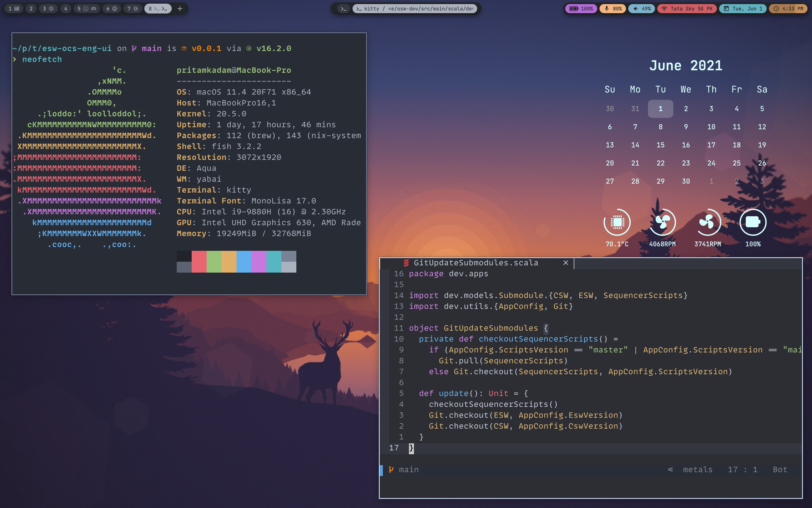Click the 3741RPM fan gauge icon
Viewport: 812px width, 508px height.
click(x=707, y=222)
